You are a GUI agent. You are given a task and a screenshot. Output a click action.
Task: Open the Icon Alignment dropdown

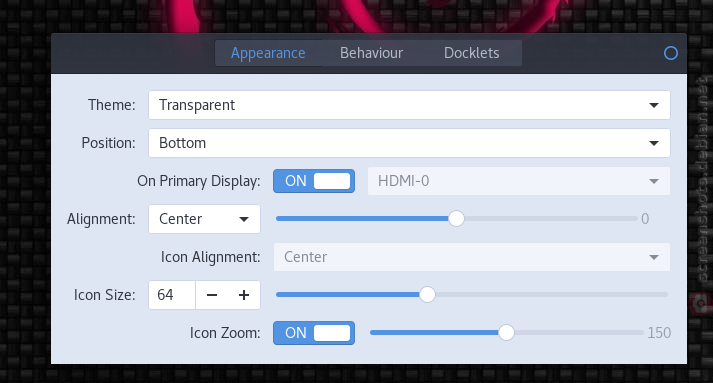click(472, 257)
